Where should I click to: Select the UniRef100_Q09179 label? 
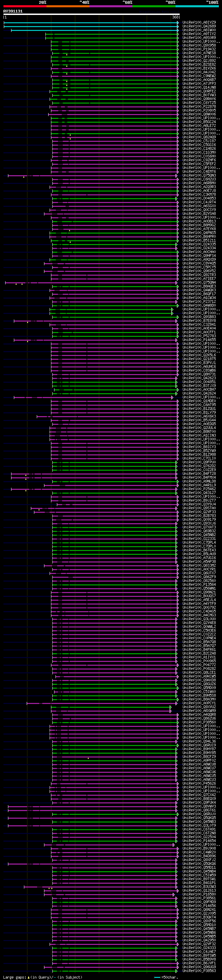199,519
